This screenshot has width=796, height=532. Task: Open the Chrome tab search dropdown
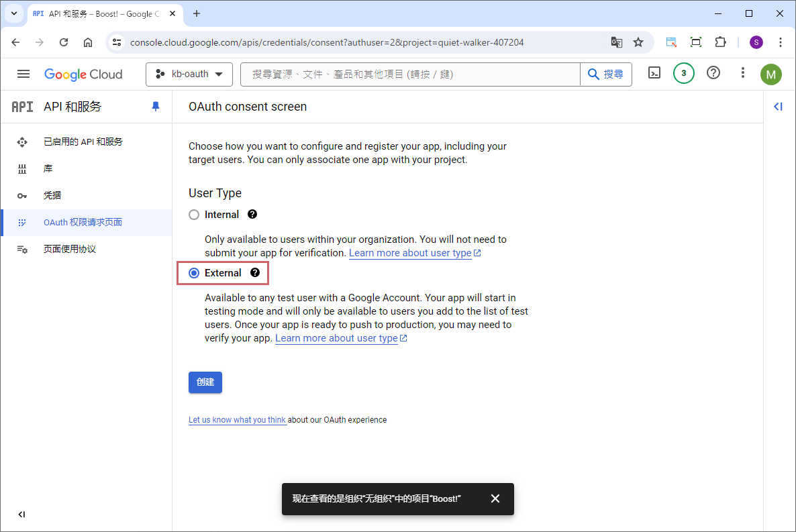tap(14, 13)
